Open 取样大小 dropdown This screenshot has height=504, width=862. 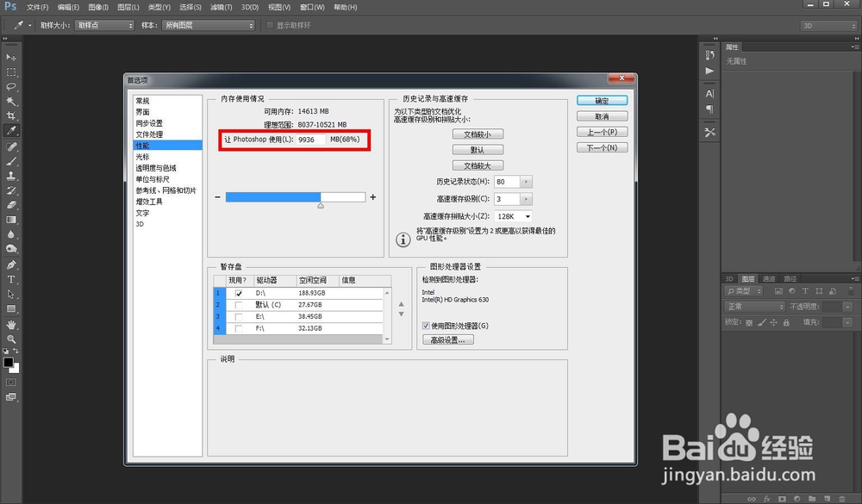tap(104, 25)
